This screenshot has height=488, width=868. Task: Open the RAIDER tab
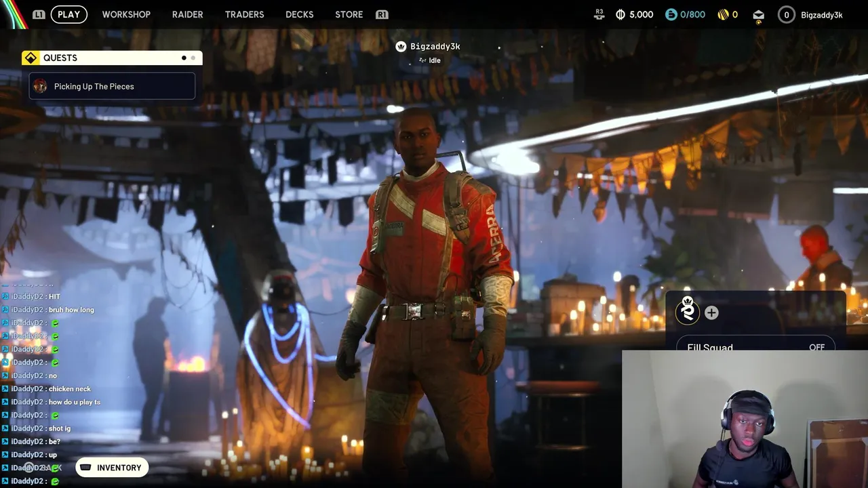tap(187, 14)
